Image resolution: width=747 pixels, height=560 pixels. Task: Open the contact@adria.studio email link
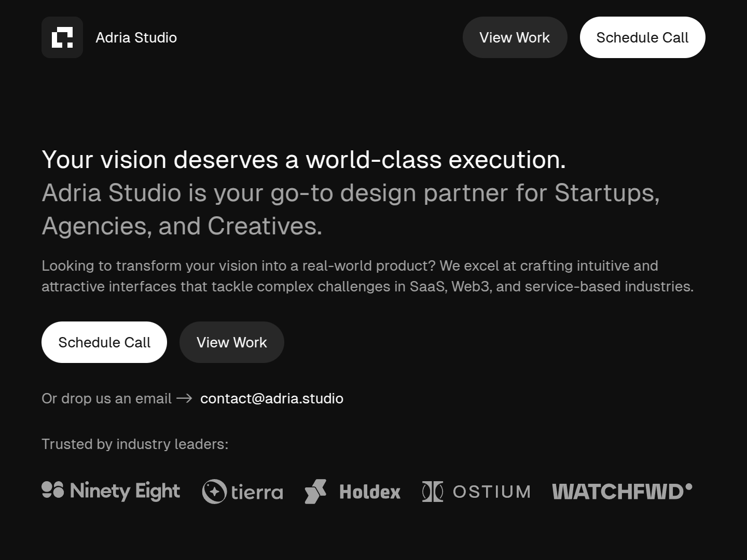click(271, 398)
